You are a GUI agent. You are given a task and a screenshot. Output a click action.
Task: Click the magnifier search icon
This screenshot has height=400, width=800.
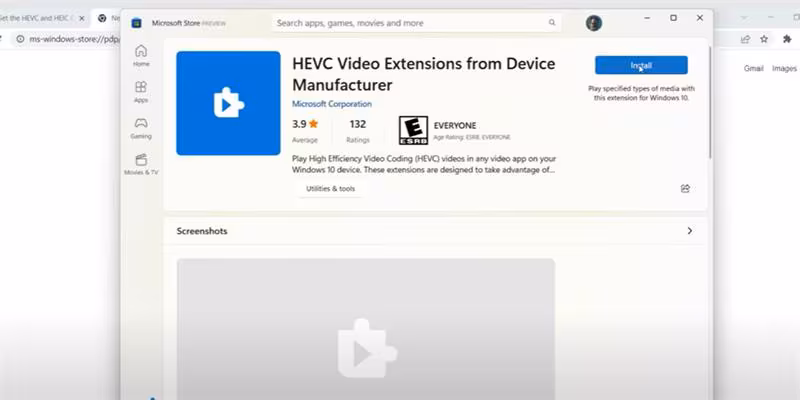click(x=552, y=23)
